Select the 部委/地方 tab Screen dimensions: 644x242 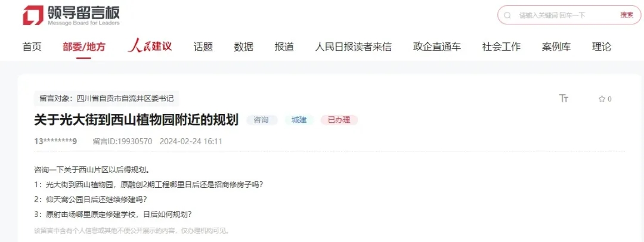coord(84,47)
